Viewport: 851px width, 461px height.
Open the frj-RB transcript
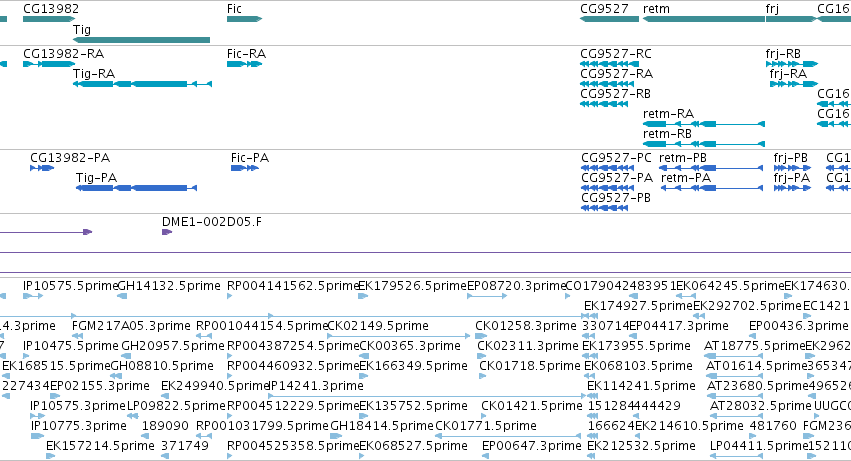[x=792, y=64]
